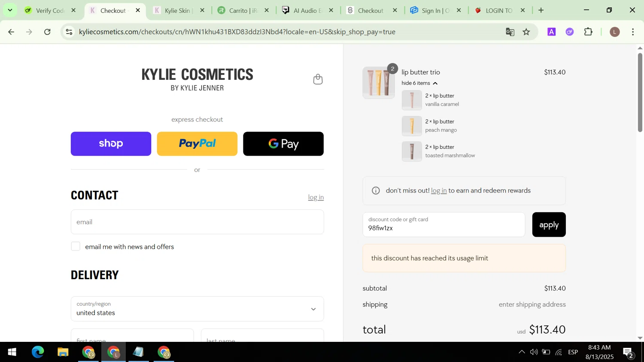Go back to the previous page
The height and width of the screenshot is (362, 644).
pos(11,32)
